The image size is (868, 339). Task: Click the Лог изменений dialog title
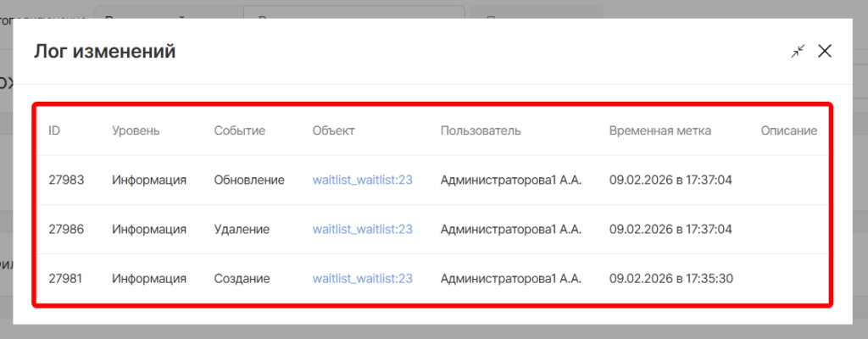coord(104,52)
